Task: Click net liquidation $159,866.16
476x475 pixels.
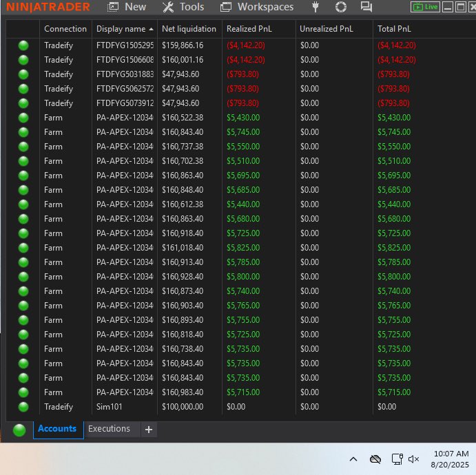Action: [x=183, y=45]
